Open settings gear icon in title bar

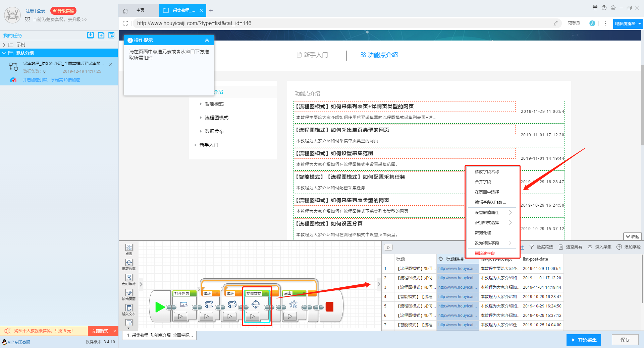tap(613, 8)
